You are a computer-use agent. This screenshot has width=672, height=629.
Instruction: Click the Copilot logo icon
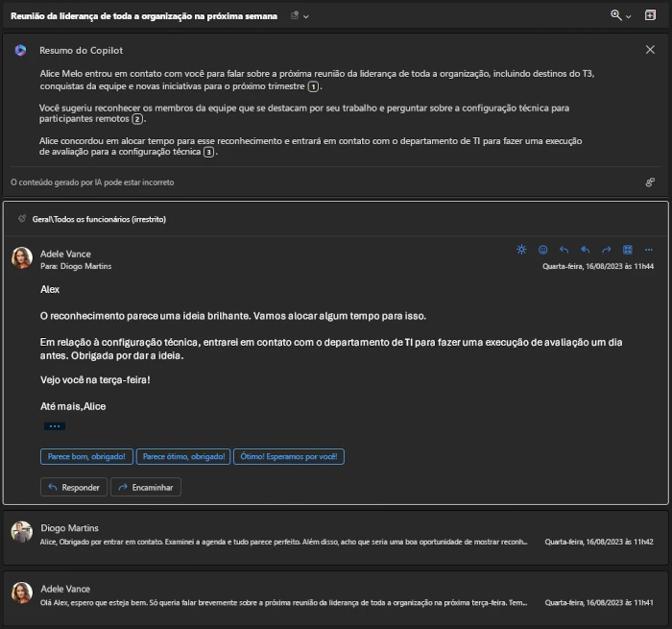(x=20, y=50)
